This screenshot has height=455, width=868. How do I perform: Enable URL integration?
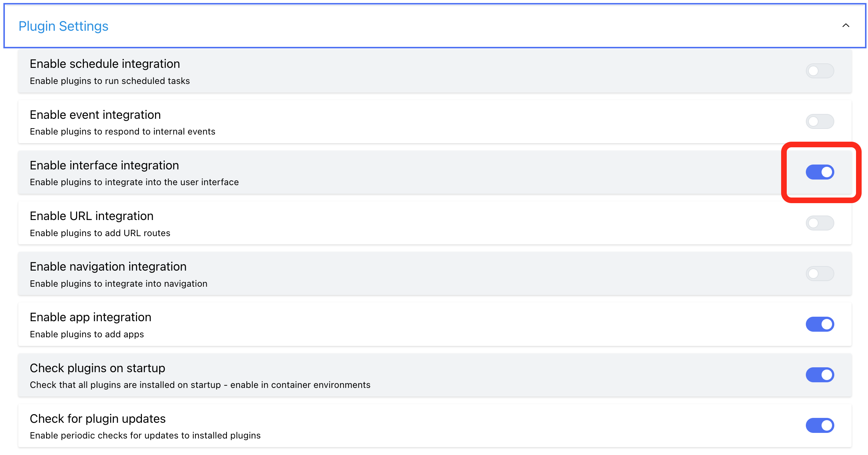tap(820, 223)
